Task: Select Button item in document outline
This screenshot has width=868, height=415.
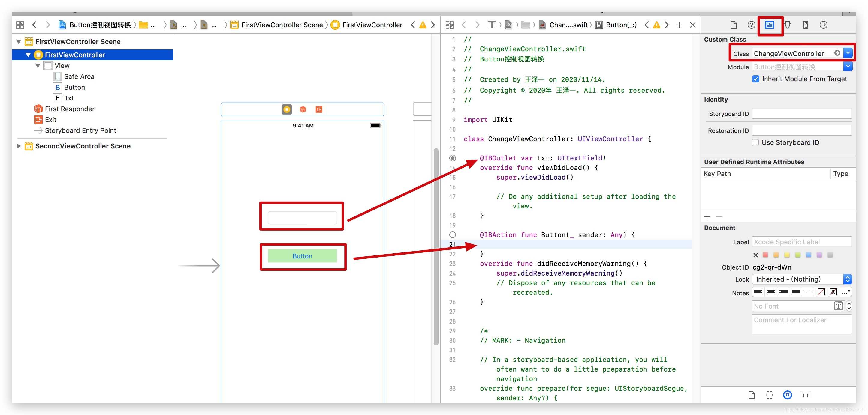Action: pyautogui.click(x=74, y=87)
